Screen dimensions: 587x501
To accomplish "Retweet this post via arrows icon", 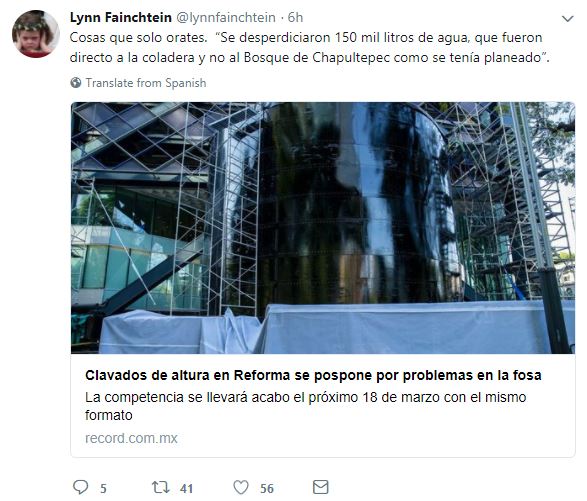I will (x=161, y=488).
